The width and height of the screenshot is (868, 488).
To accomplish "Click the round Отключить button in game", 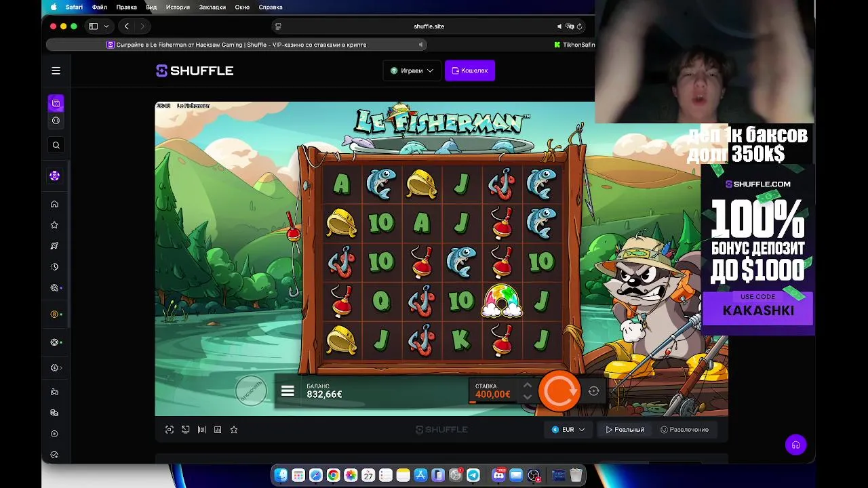I will pyautogui.click(x=251, y=391).
